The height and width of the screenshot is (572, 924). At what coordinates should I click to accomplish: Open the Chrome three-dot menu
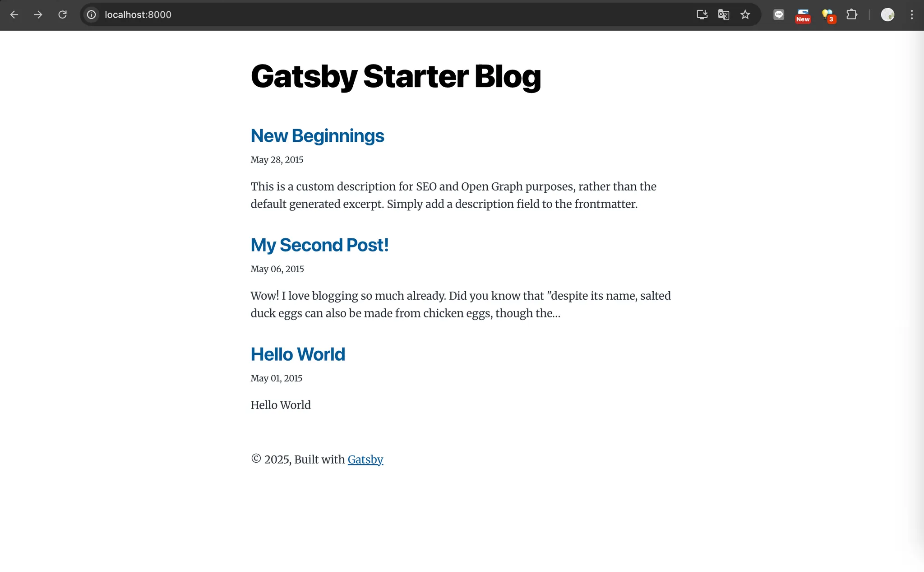[912, 15]
